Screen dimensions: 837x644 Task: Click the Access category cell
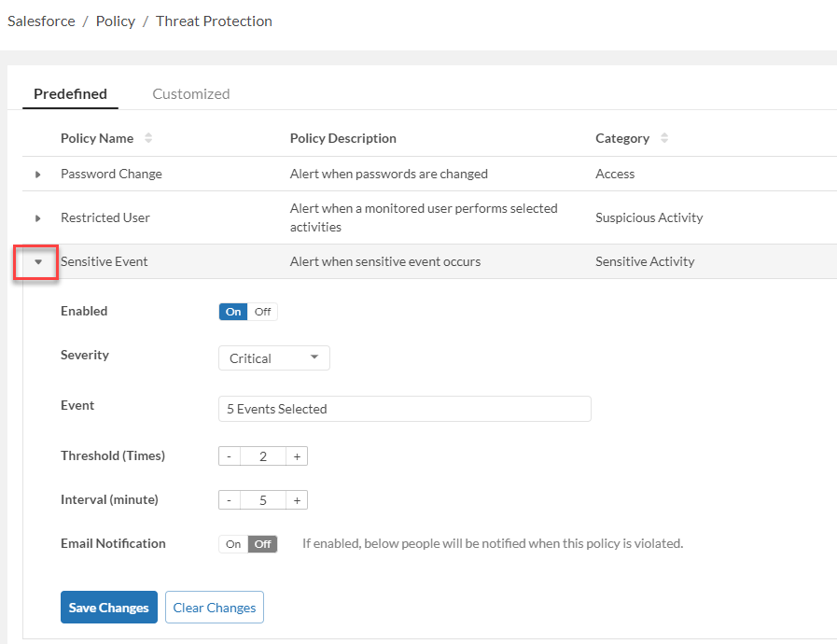pos(615,175)
